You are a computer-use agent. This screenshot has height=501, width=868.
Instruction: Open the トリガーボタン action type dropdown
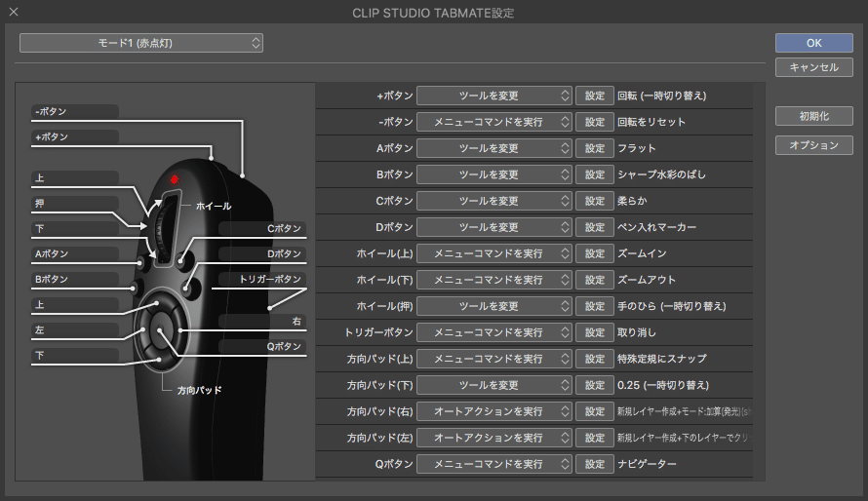tap(493, 332)
